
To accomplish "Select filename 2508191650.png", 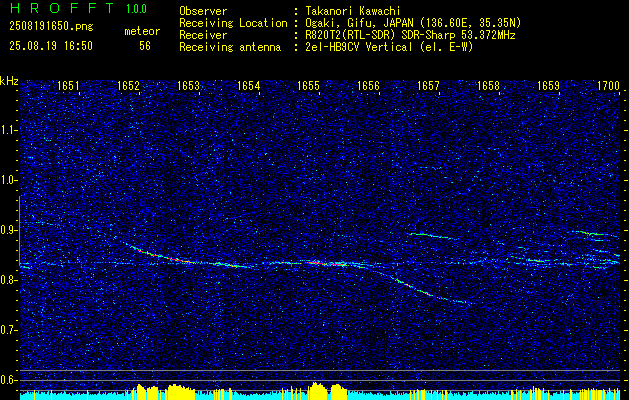I will 51,27.
